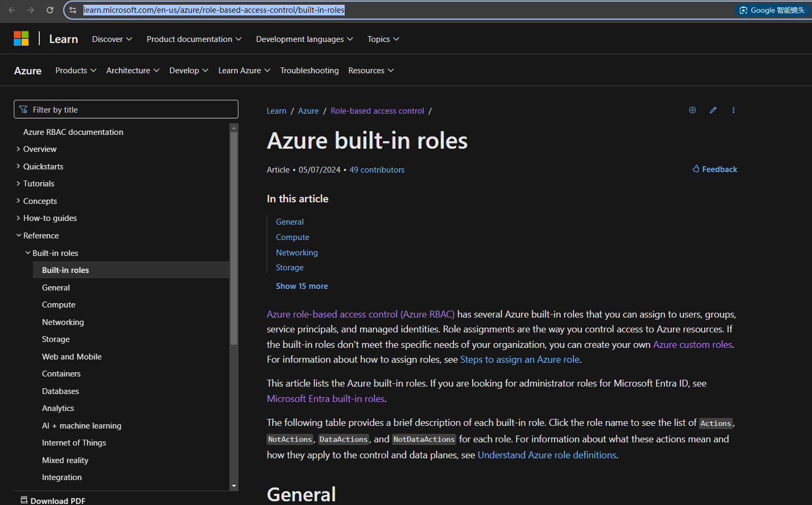The image size is (812, 505).
Task: Open the Product documentation dropdown
Action: click(x=194, y=39)
